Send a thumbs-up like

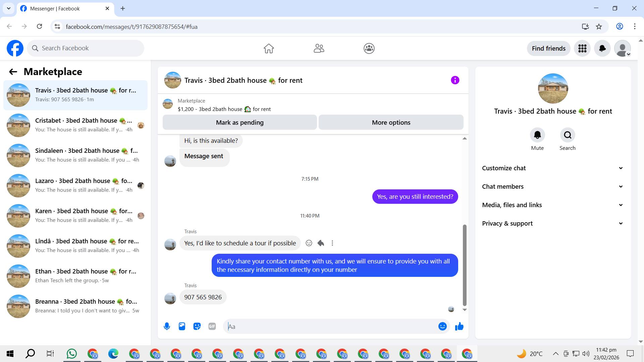point(459,326)
